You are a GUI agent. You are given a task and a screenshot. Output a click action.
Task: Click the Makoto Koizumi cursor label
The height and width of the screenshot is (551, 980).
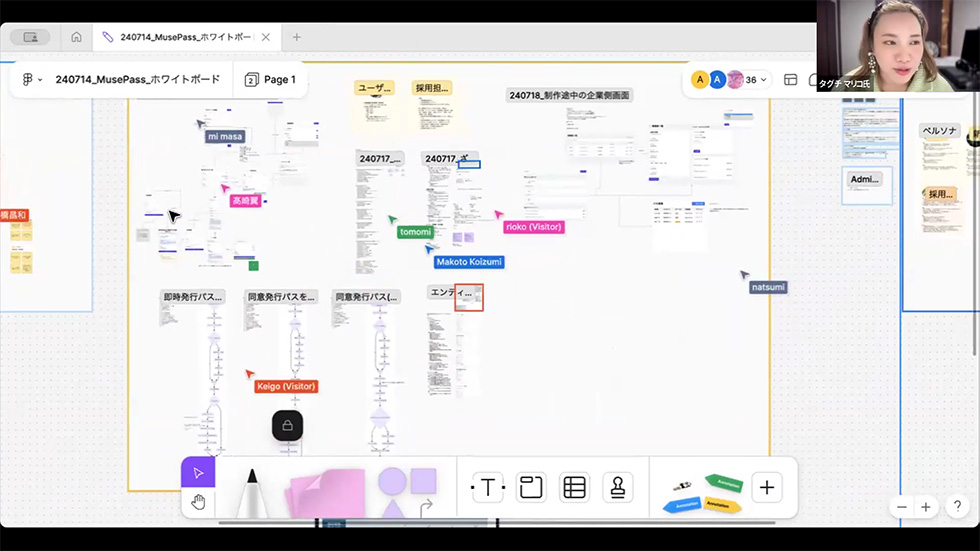tap(469, 262)
